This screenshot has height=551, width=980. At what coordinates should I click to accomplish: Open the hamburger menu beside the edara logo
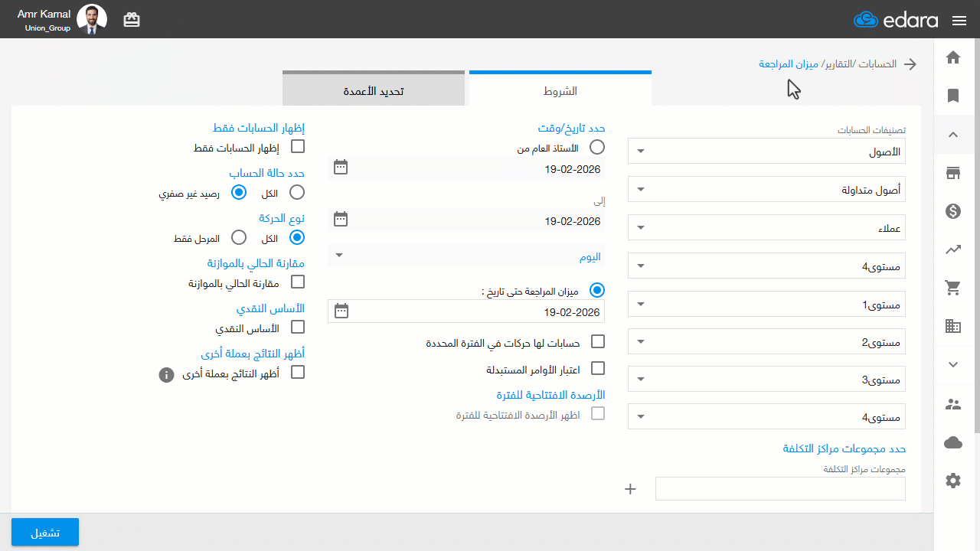click(x=959, y=21)
